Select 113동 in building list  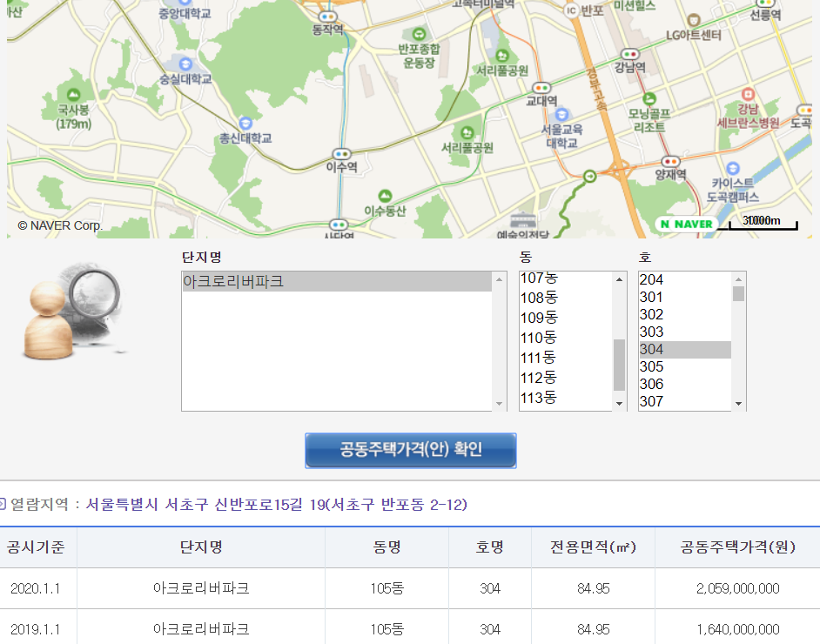click(565, 398)
